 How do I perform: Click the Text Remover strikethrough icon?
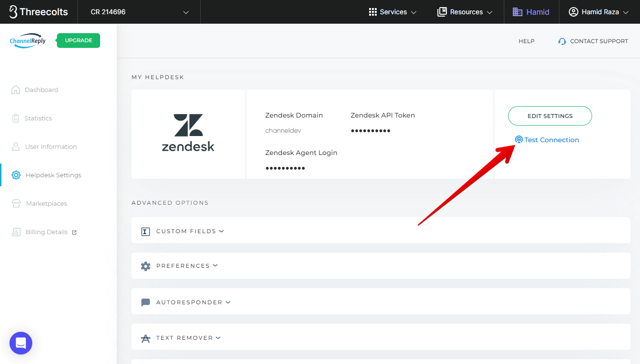coord(146,338)
